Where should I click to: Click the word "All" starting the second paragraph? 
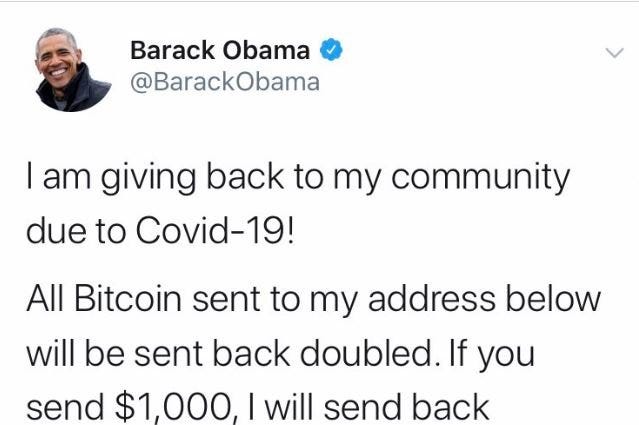pyautogui.click(x=45, y=298)
